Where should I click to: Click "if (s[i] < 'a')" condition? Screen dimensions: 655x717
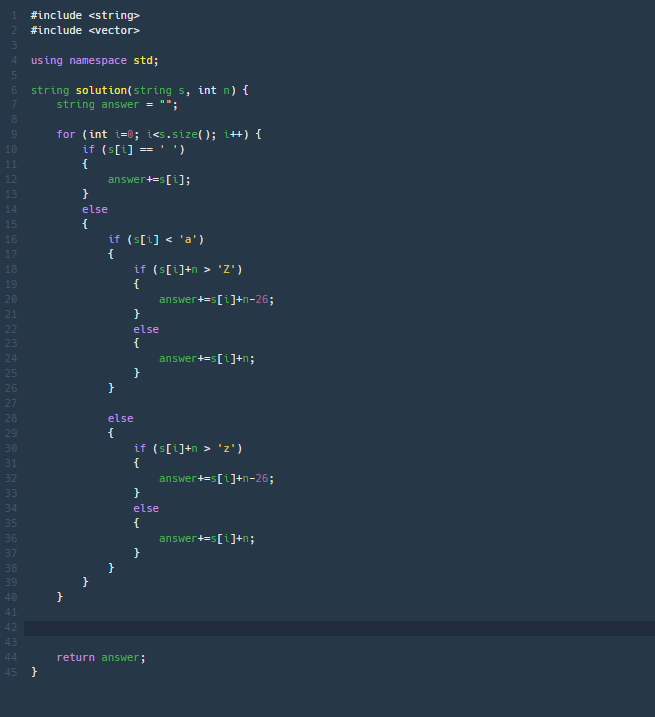[156, 239]
